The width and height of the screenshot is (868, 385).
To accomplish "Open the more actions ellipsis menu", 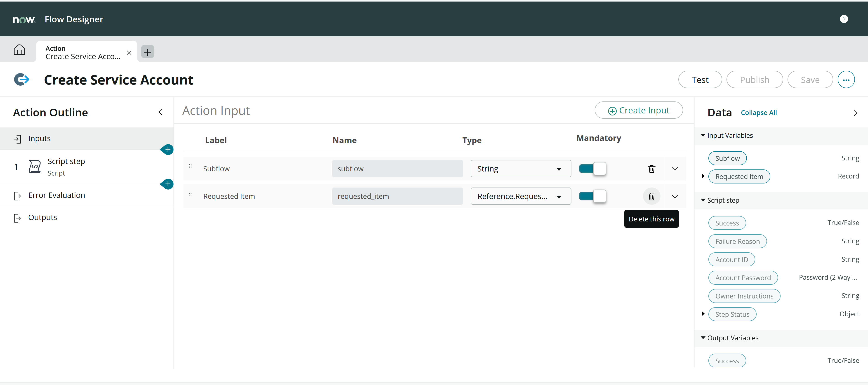I will click(846, 80).
